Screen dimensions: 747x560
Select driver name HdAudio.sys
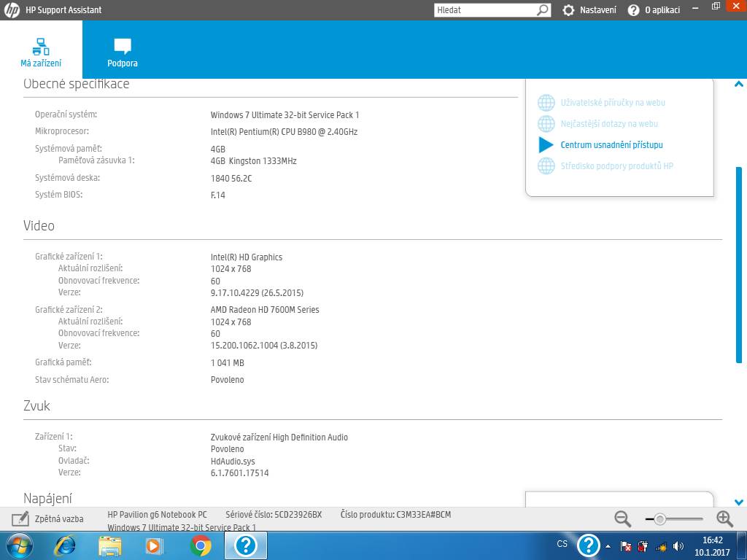[233, 462]
